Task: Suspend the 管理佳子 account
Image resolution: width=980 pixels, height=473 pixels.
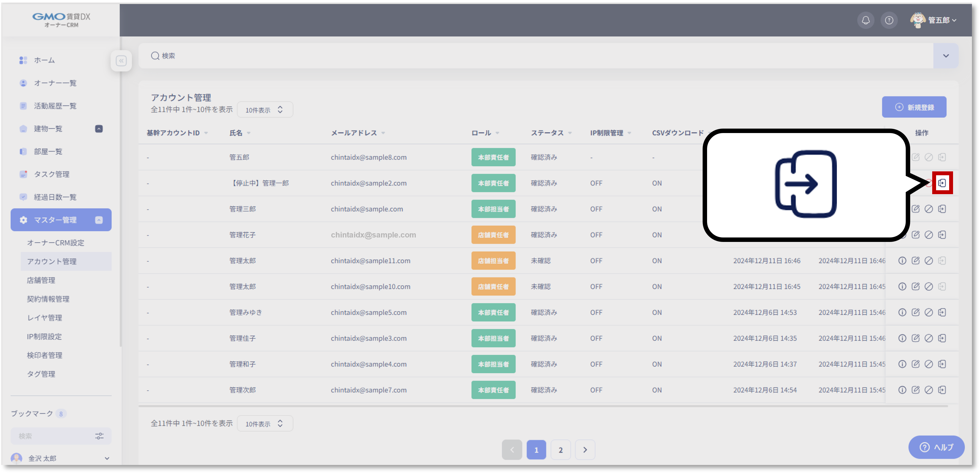Action: coord(929,338)
